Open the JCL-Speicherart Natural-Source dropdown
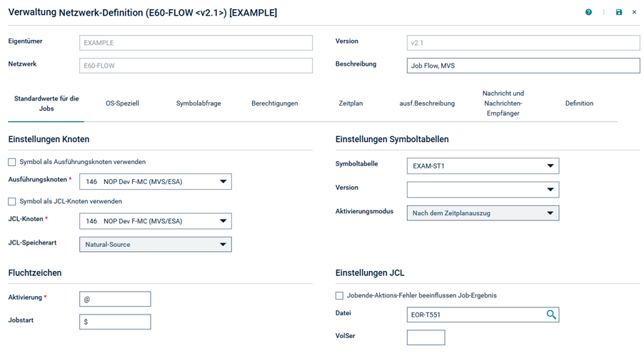Screen dimensions: 644x358 pyautogui.click(x=155, y=245)
